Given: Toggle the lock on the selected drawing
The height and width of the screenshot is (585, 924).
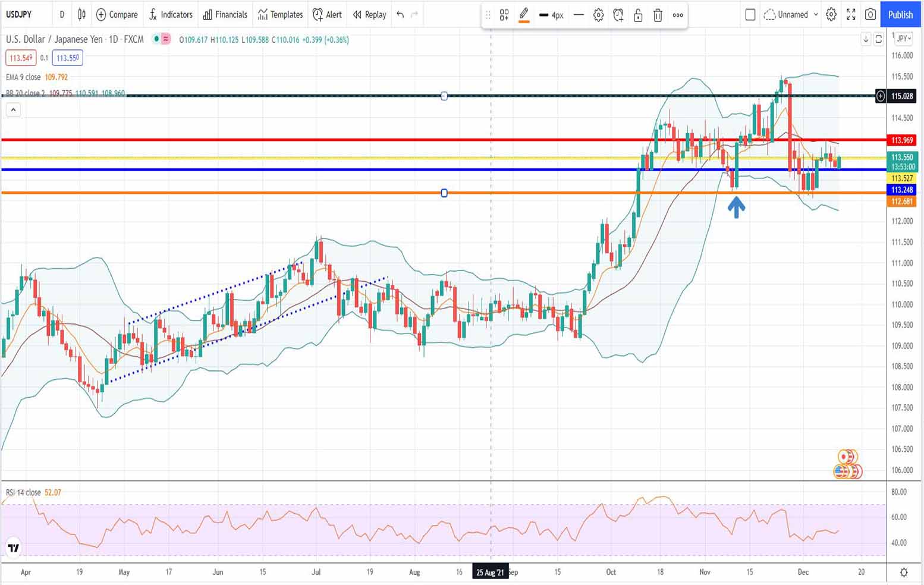Looking at the screenshot, I should click(x=638, y=15).
